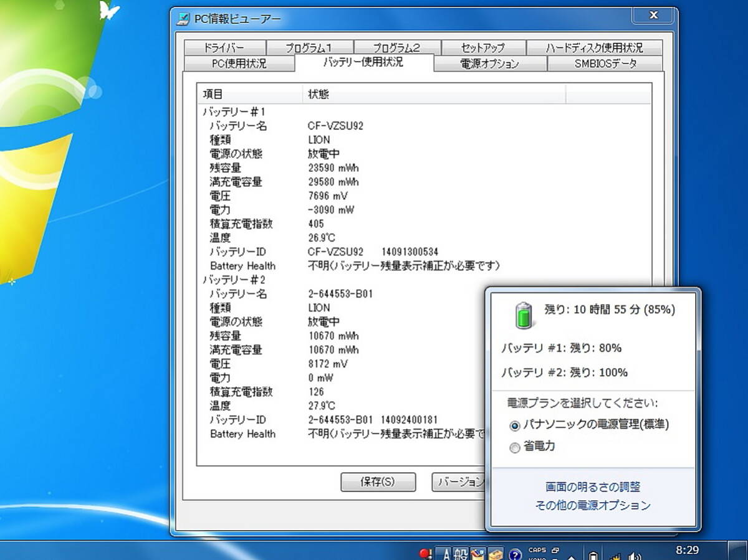Click the 8:29 taskbar clock

[687, 551]
